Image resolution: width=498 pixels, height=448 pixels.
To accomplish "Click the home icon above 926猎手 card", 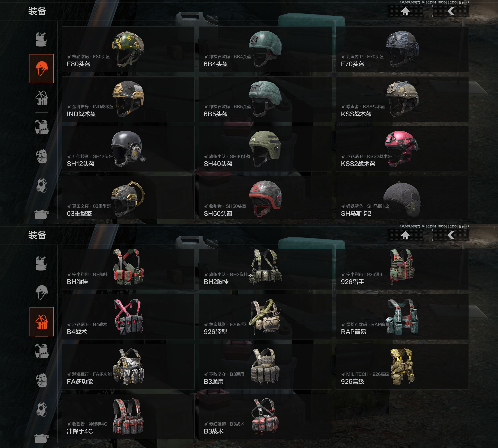I will pos(405,235).
